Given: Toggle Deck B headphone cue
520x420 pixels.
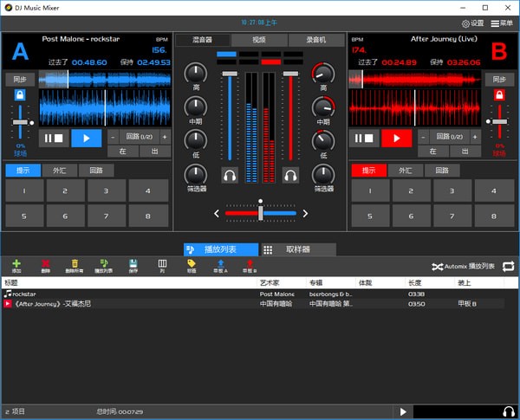Looking at the screenshot, I should point(290,174).
